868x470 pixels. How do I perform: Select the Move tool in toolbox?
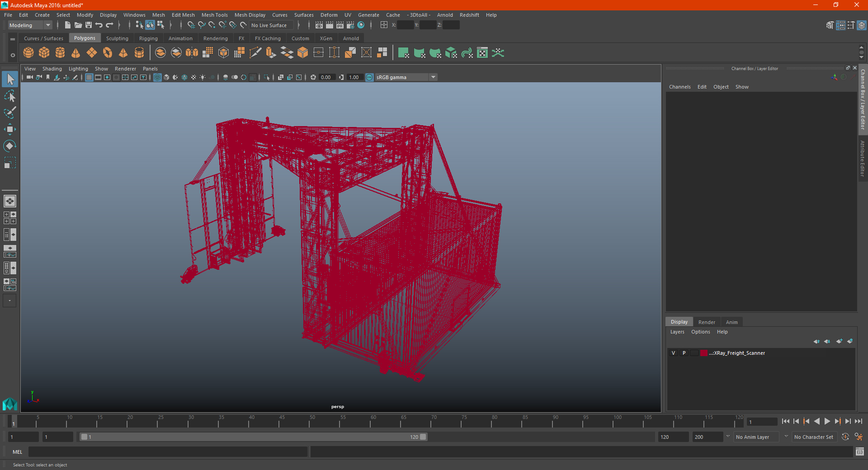click(x=10, y=129)
